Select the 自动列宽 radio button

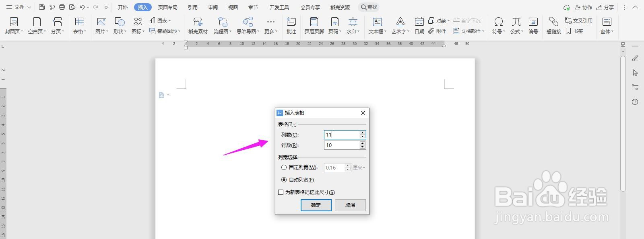coord(284,180)
